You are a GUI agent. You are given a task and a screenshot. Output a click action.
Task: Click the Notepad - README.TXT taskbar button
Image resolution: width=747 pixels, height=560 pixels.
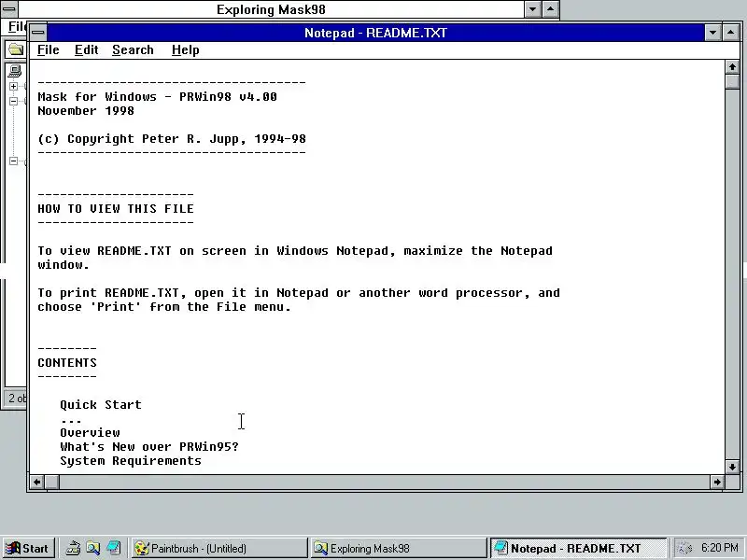click(x=578, y=549)
